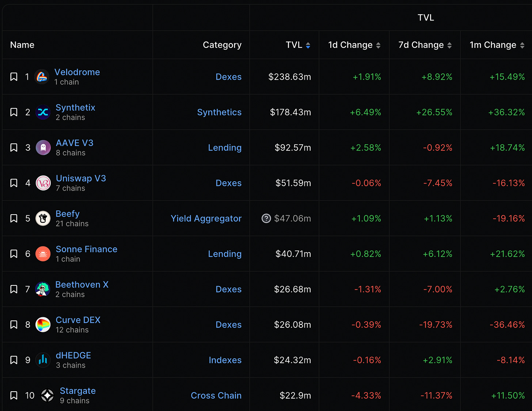This screenshot has height=411, width=532.
Task: Select the +11.50% 1m change cell
Action: click(508, 395)
